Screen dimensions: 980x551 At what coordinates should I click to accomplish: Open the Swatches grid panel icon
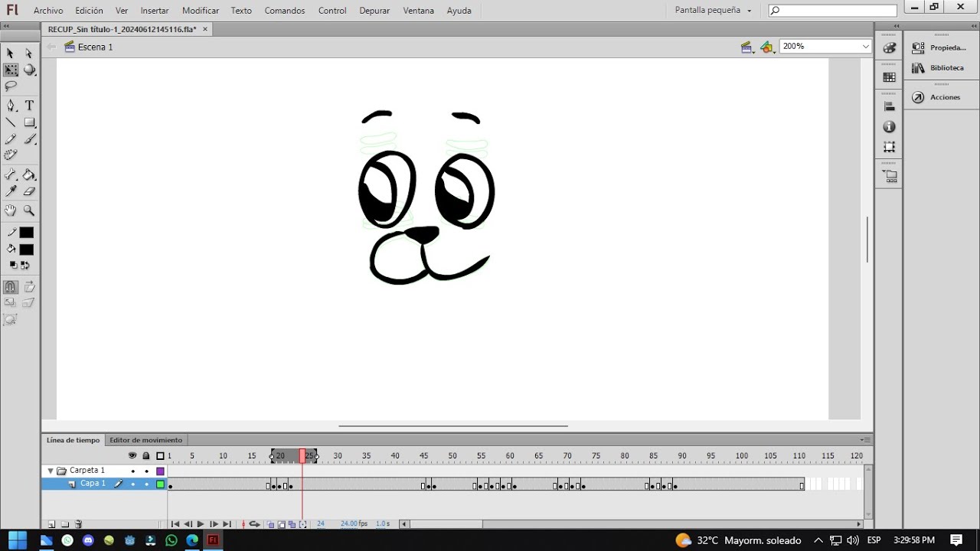pyautogui.click(x=889, y=77)
